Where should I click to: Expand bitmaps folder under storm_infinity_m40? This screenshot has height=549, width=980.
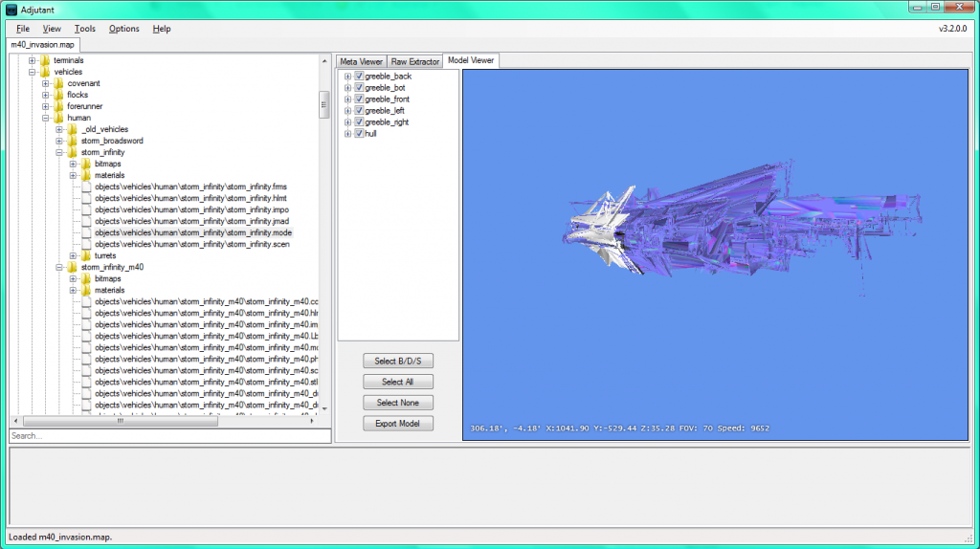tap(73, 278)
